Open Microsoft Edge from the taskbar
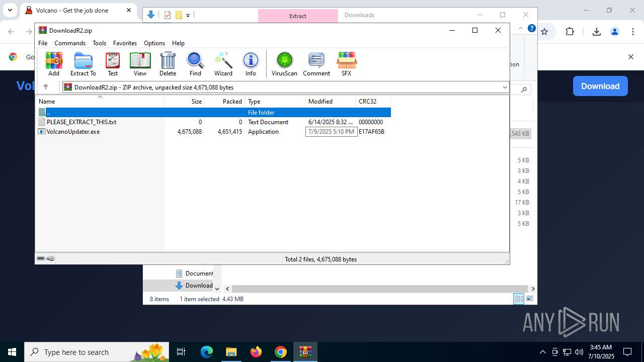Viewport: 644px width, 362px height. (207, 352)
